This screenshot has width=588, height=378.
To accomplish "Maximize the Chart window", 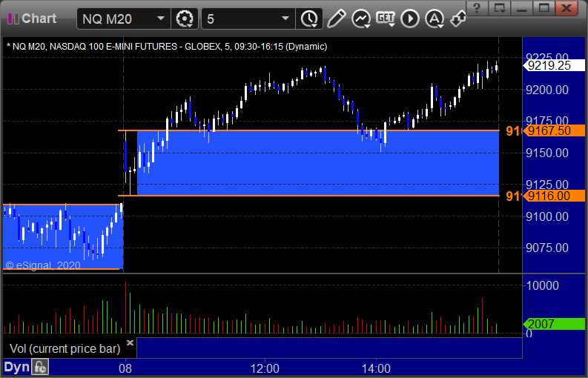I will point(544,7).
